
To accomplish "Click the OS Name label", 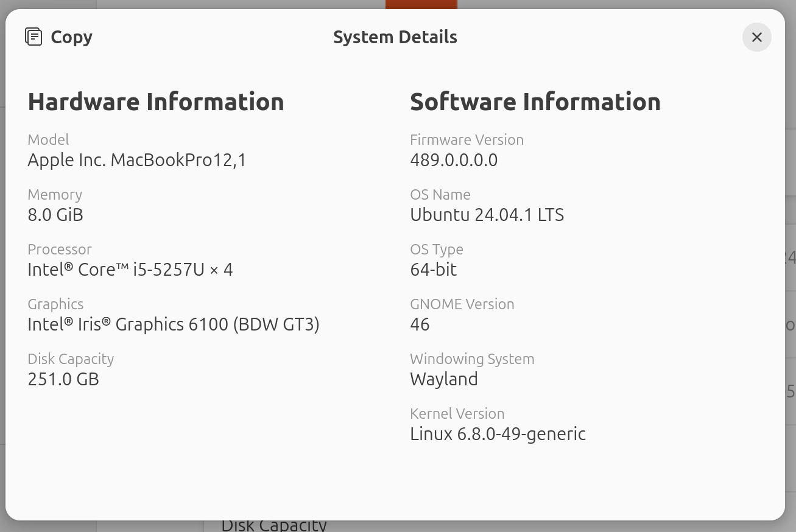I will coord(440,194).
